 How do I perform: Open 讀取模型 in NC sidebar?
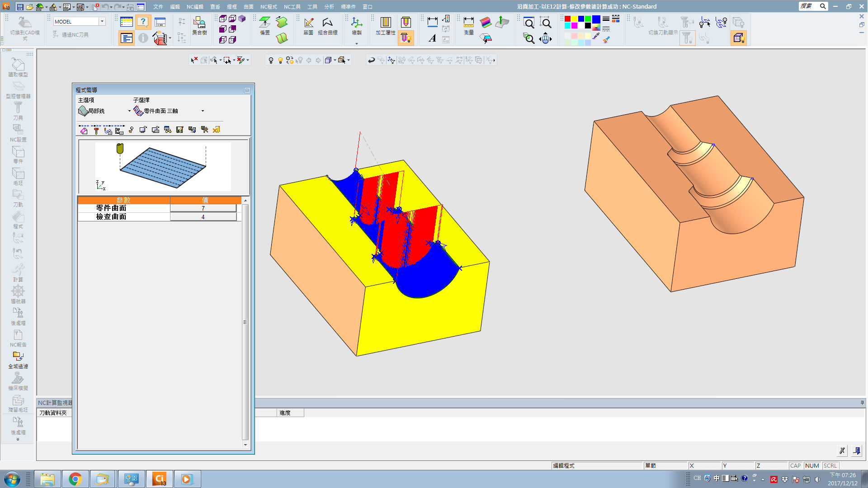point(18,67)
